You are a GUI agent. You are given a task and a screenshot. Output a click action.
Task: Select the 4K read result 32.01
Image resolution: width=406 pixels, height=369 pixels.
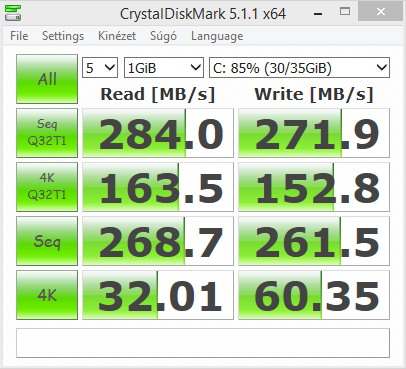pos(158,295)
